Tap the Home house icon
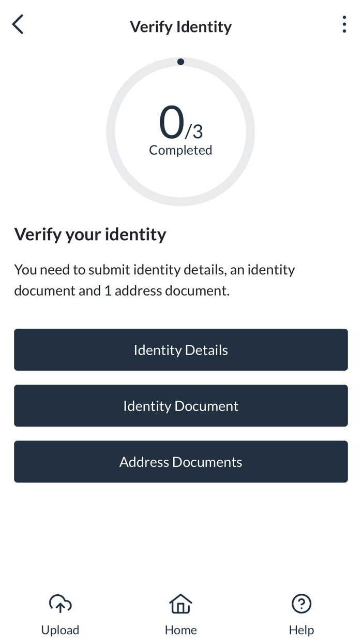The image size is (362, 644). click(x=180, y=603)
